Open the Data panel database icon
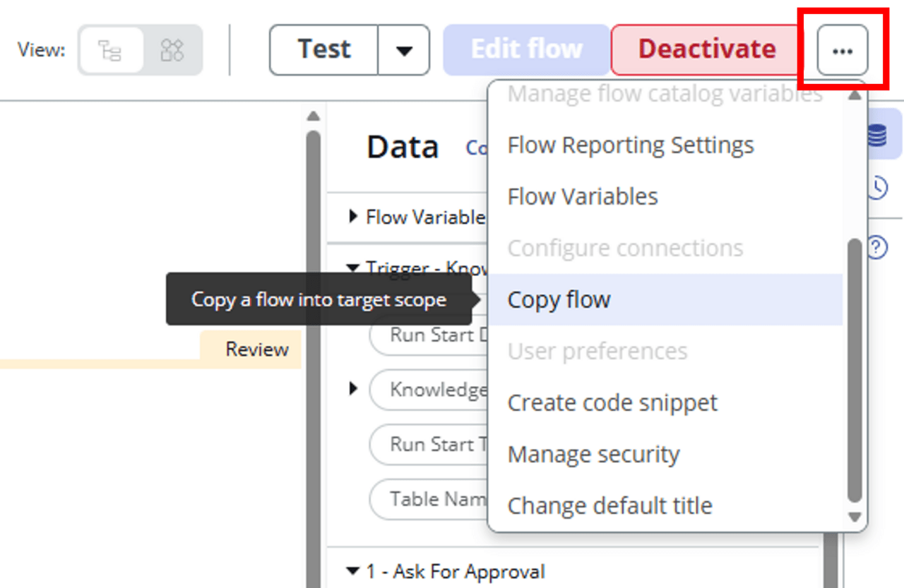 pyautogui.click(x=876, y=134)
